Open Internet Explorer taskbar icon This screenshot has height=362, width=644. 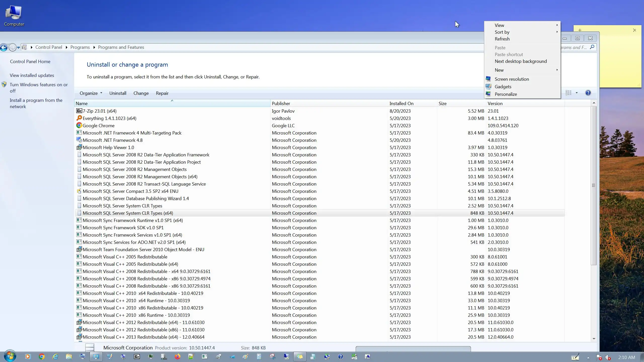(55, 356)
